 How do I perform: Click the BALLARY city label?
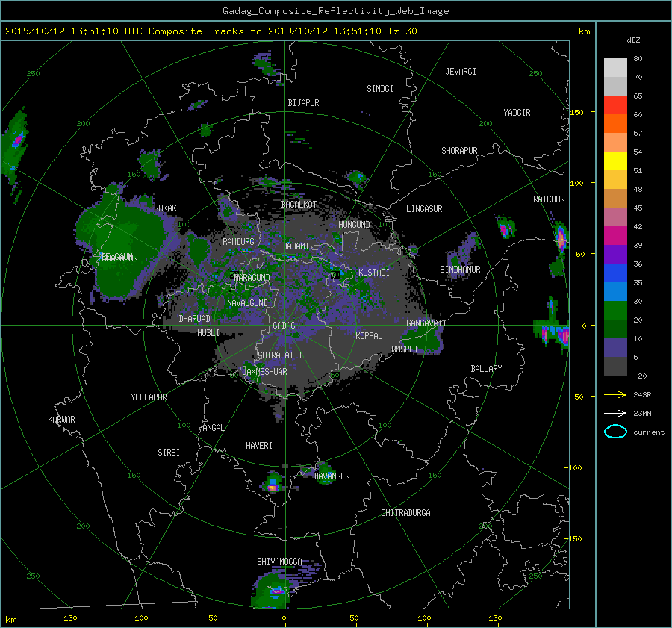(486, 369)
